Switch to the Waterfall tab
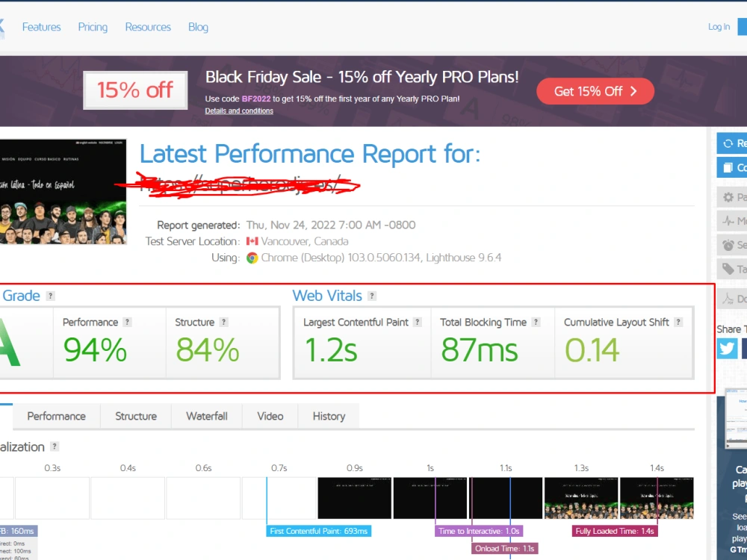This screenshot has width=747, height=560. coord(207,416)
